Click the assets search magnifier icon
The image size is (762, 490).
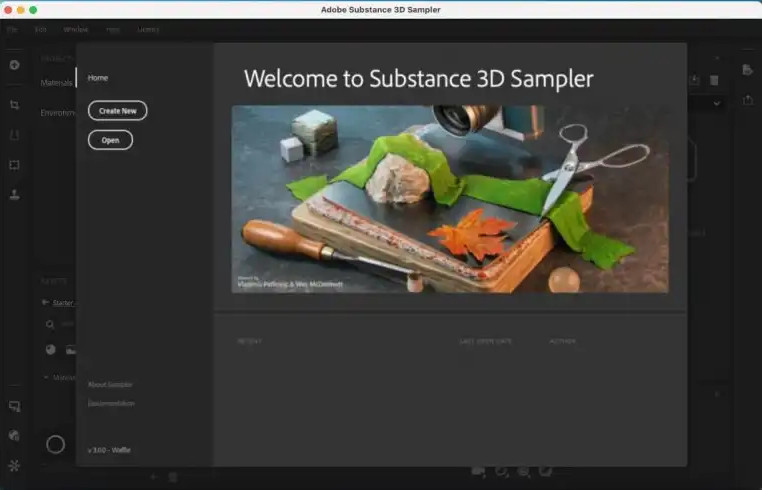[x=50, y=324]
